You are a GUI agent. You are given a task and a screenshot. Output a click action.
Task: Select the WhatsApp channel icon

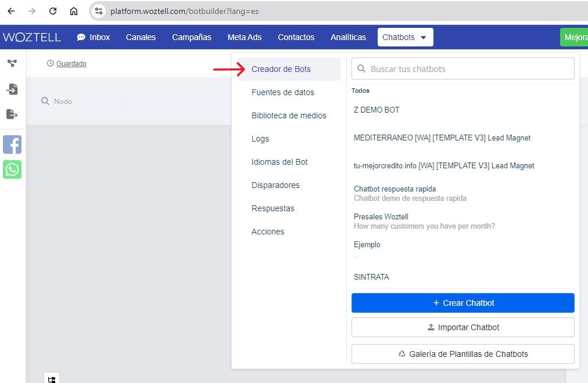click(x=12, y=169)
